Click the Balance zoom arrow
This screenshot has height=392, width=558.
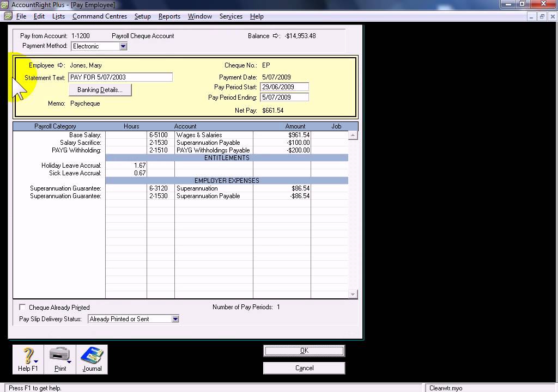coord(276,35)
